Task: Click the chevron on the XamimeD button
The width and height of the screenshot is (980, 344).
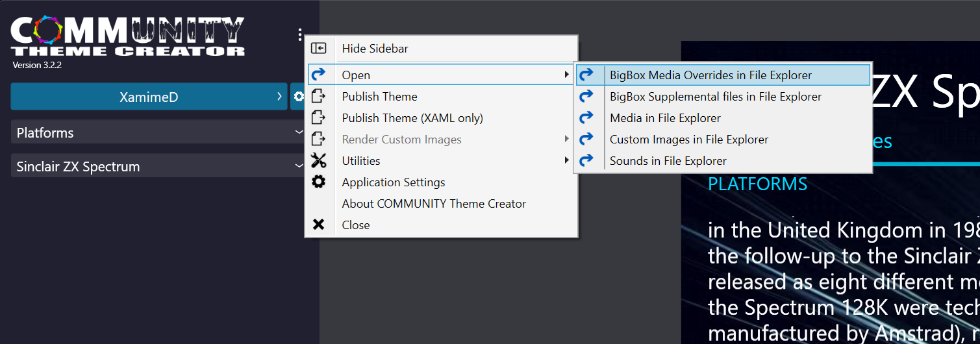Action: point(279,96)
